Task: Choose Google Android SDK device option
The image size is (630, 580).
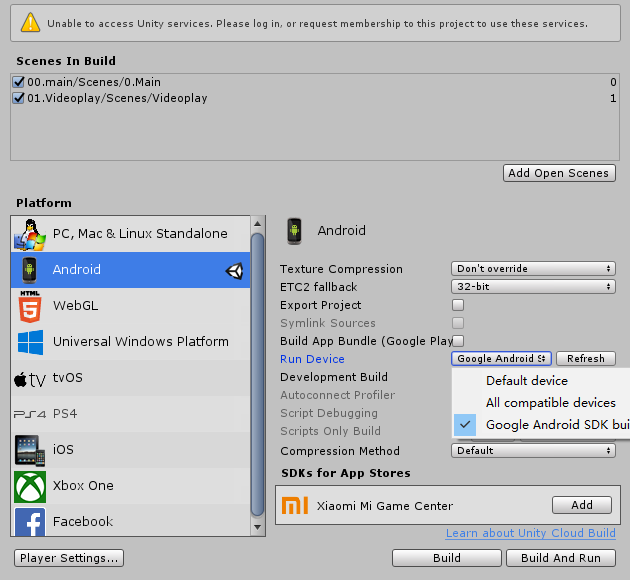Action: 541,425
